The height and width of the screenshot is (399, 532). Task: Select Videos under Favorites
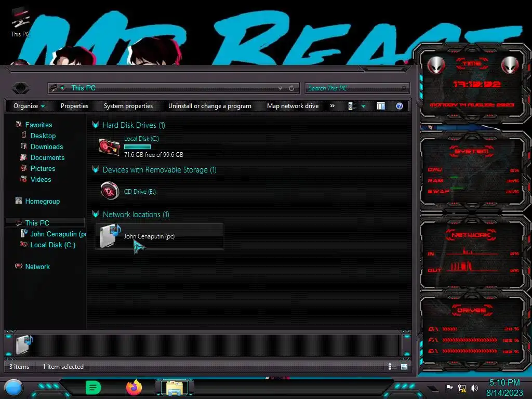point(41,179)
